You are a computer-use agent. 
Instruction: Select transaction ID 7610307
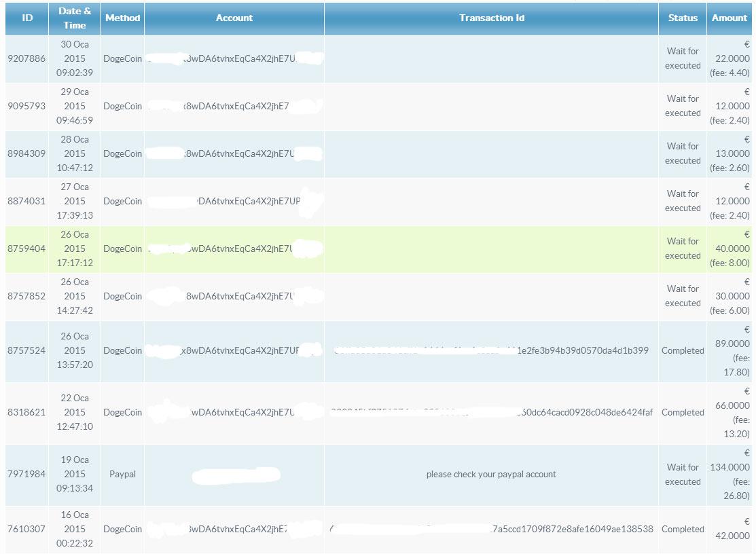tap(26, 530)
